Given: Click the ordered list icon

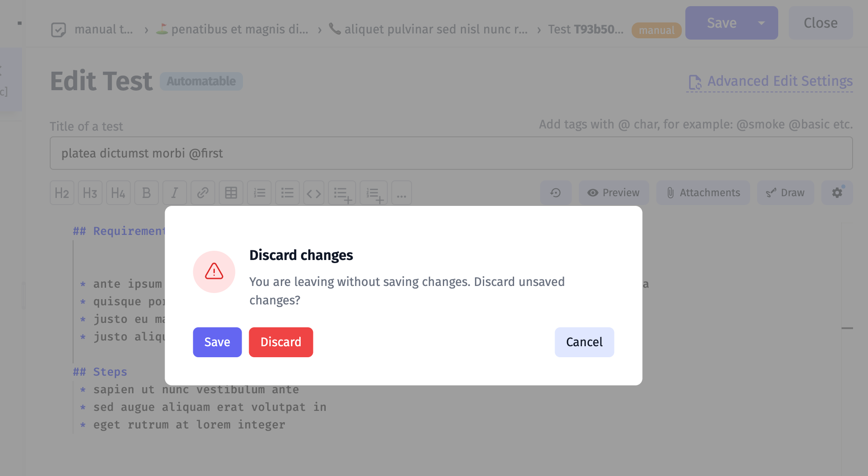Looking at the screenshot, I should coord(259,192).
